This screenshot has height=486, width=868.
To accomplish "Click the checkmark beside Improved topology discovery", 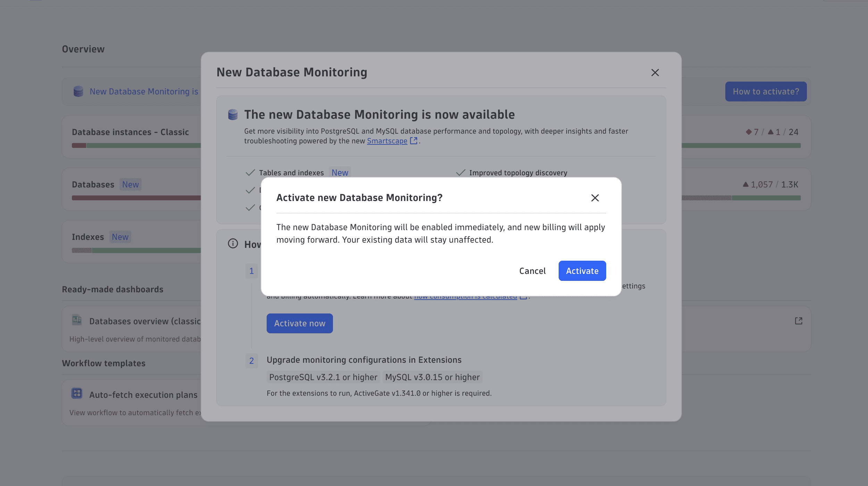I will pos(460,173).
